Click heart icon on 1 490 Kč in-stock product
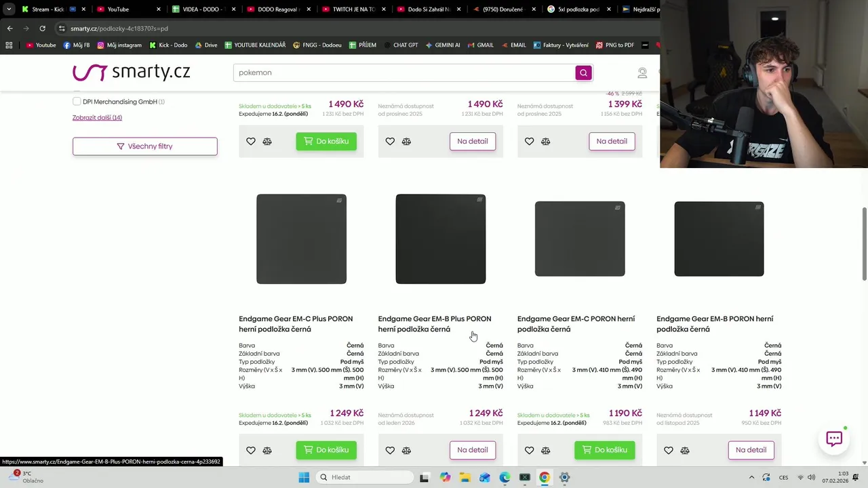 coord(251,141)
